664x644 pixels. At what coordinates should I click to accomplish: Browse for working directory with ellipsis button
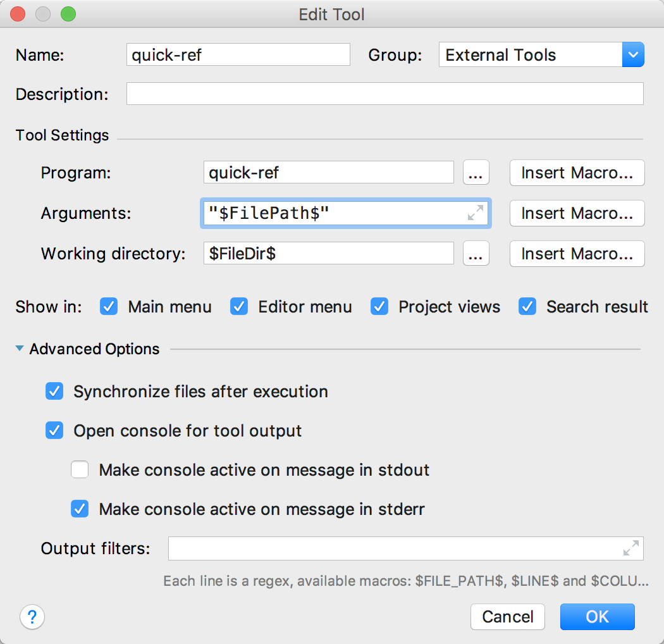[x=476, y=254]
